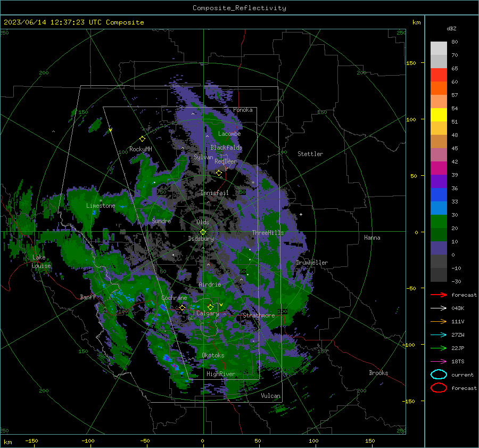Click the yellow diamond marker near Red Deer
This screenshot has width=479, height=448.
219,173
